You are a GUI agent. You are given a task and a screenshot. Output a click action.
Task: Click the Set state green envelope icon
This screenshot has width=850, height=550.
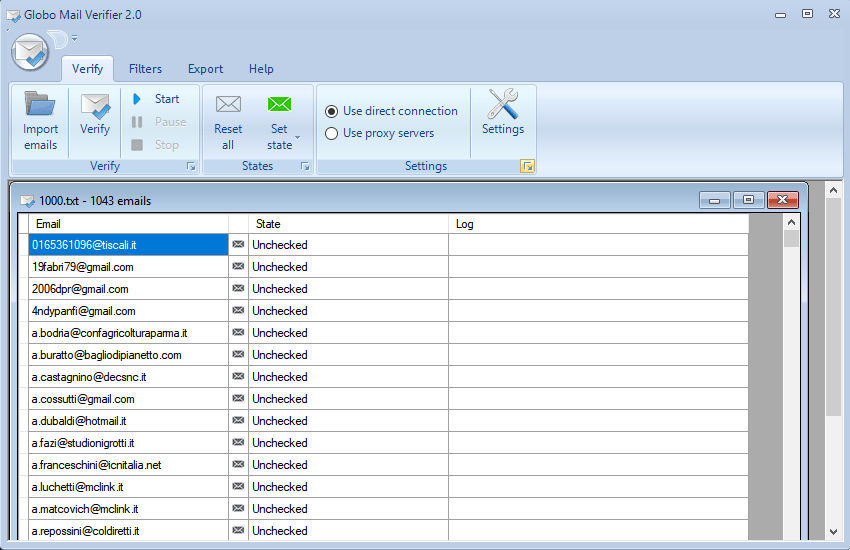coord(279,103)
